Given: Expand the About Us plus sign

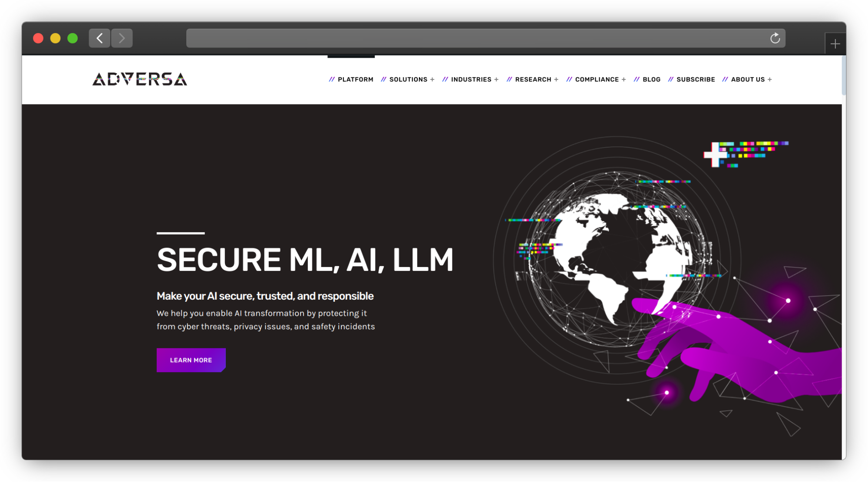Looking at the screenshot, I should pos(770,79).
